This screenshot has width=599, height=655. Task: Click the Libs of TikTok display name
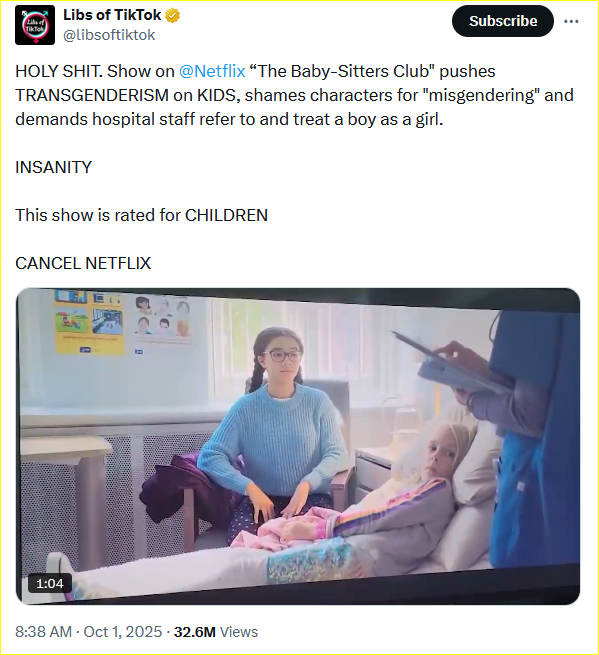pyautogui.click(x=112, y=15)
